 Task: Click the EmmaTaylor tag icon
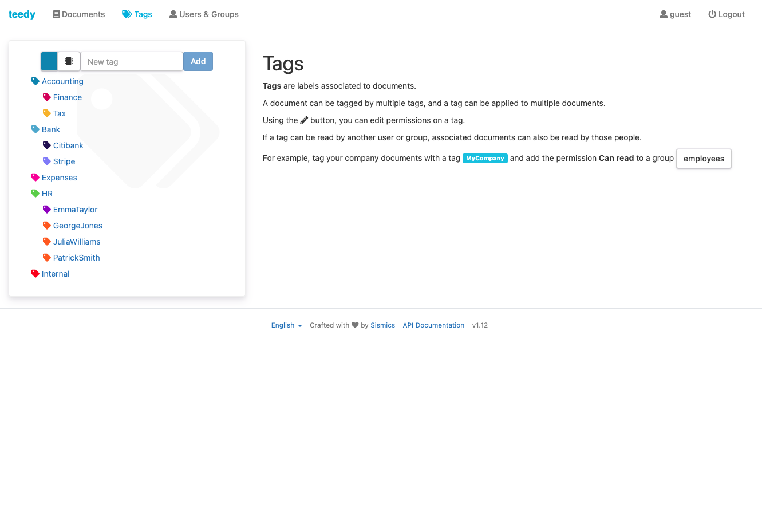(x=47, y=210)
